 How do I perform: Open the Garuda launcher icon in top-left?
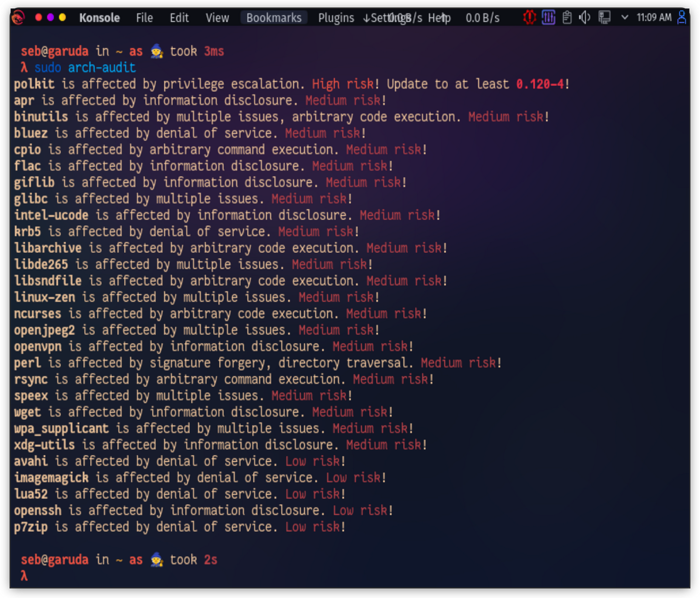(x=18, y=18)
